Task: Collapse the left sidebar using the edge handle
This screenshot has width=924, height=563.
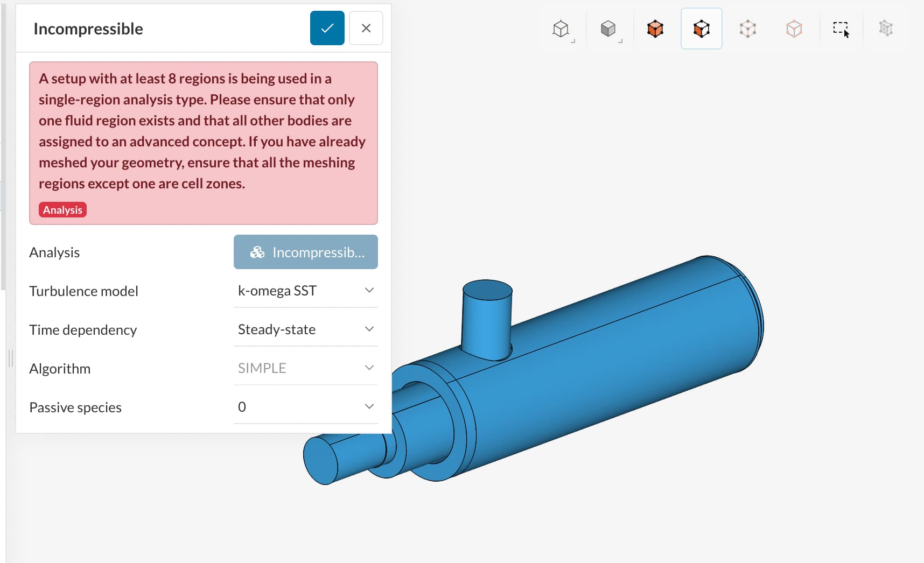Action: [10, 358]
